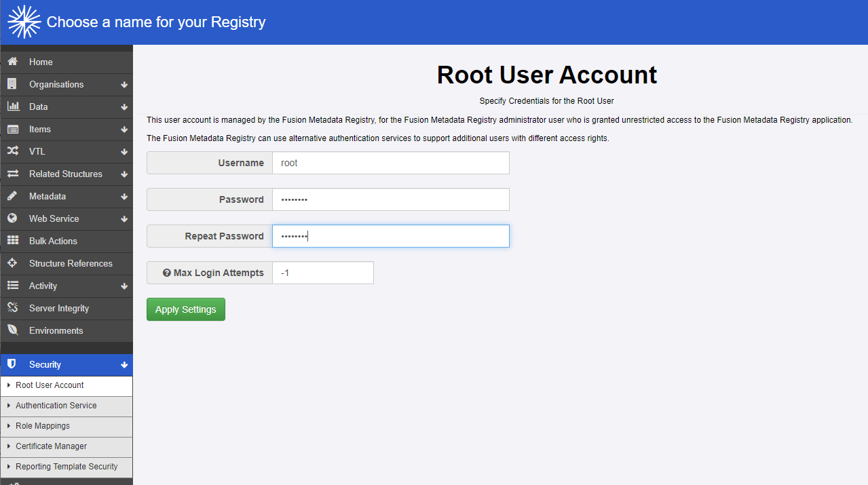The width and height of the screenshot is (868, 485).
Task: Expand the Related Structures submenu arrow
Action: click(x=124, y=174)
